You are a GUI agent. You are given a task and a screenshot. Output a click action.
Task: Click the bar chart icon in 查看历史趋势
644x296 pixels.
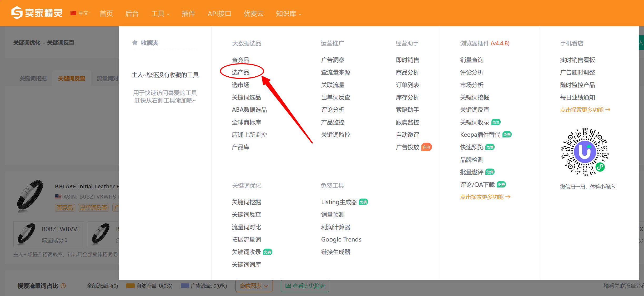click(x=288, y=286)
